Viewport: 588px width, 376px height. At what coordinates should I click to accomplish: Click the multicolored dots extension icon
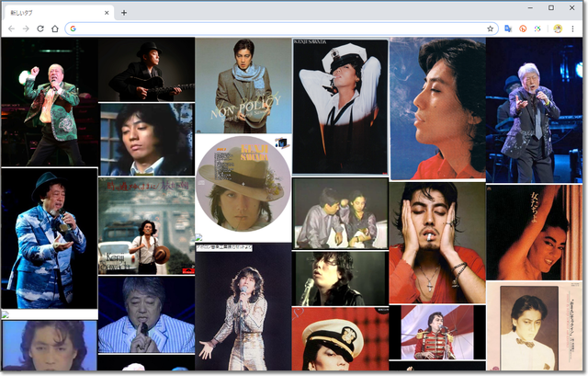[x=537, y=28]
